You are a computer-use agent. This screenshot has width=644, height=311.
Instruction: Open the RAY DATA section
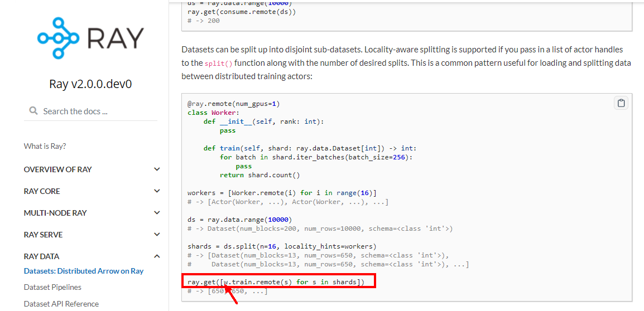[41, 256]
